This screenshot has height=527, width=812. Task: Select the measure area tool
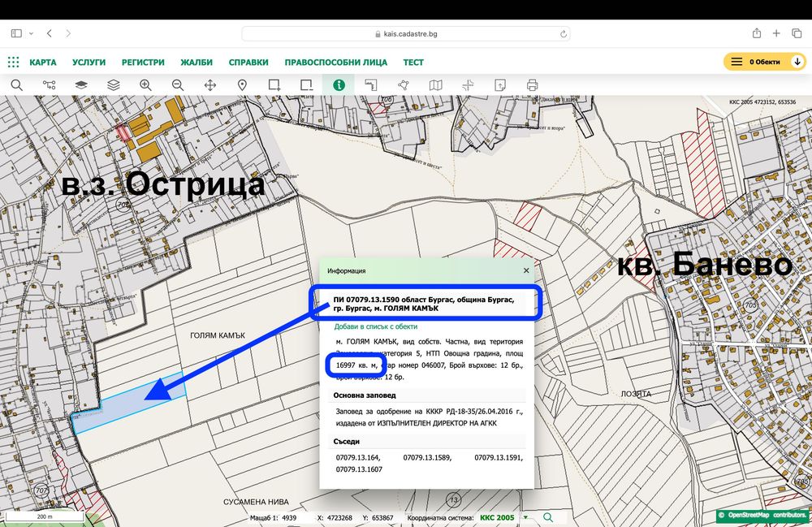click(x=371, y=85)
